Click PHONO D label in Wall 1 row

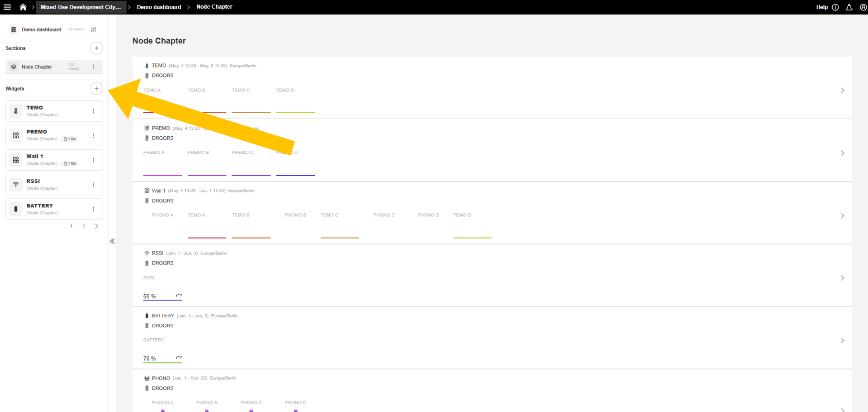coord(428,215)
